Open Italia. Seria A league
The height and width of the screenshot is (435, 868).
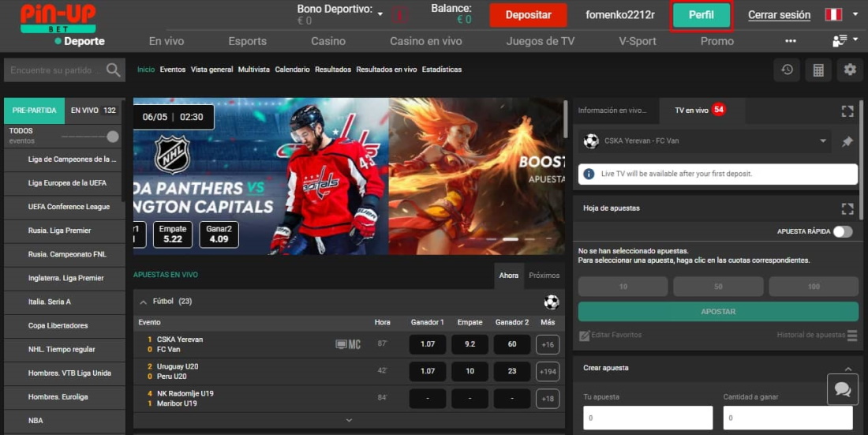click(x=64, y=302)
